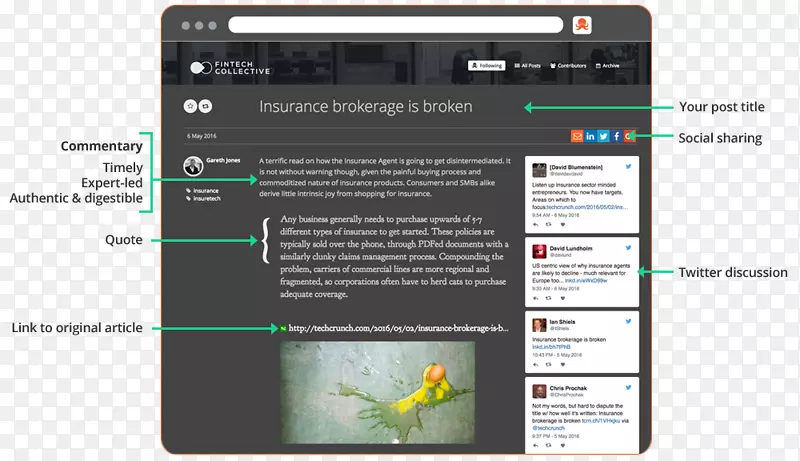Share post on Facebook icon

[x=616, y=136]
